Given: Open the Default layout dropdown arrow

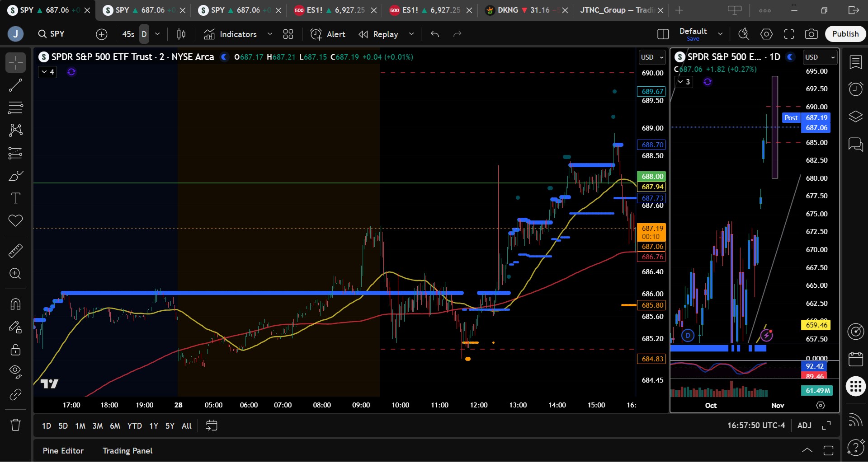Looking at the screenshot, I should coord(720,34).
